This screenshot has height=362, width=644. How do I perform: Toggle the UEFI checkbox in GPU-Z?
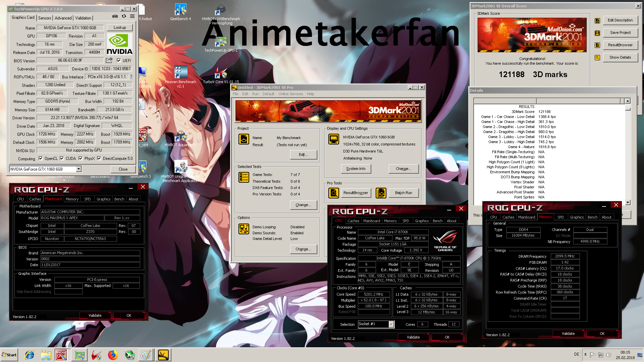[119, 60]
